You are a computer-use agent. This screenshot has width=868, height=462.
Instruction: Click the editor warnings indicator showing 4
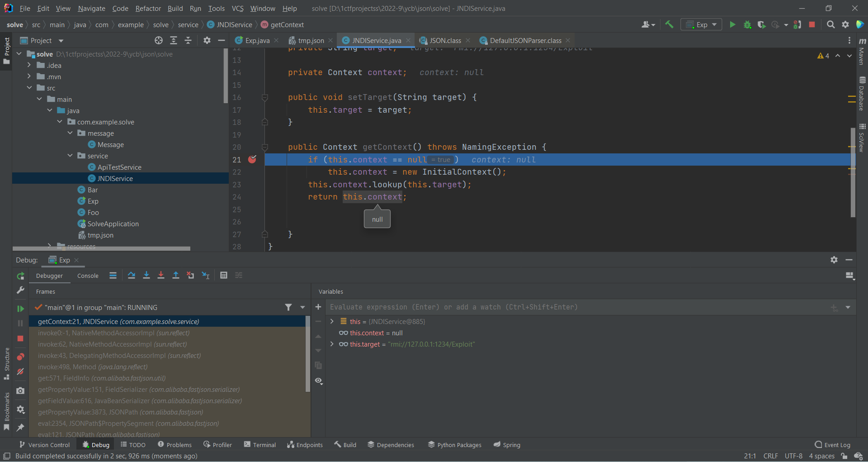[823, 56]
